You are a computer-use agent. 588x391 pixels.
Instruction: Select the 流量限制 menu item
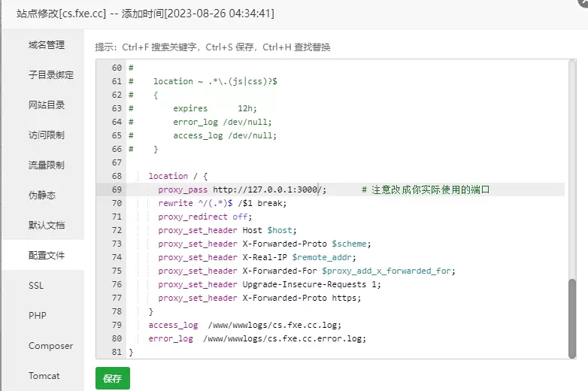(46, 165)
